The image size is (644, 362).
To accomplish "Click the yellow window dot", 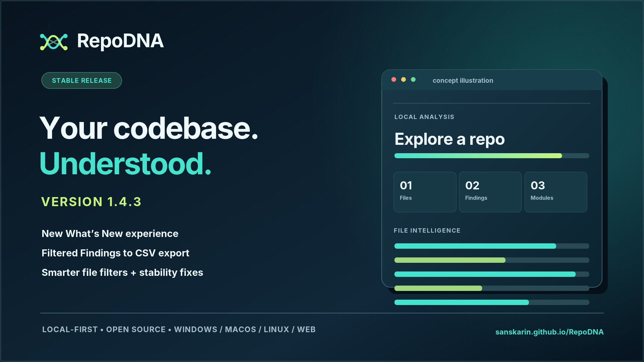I will (x=404, y=79).
